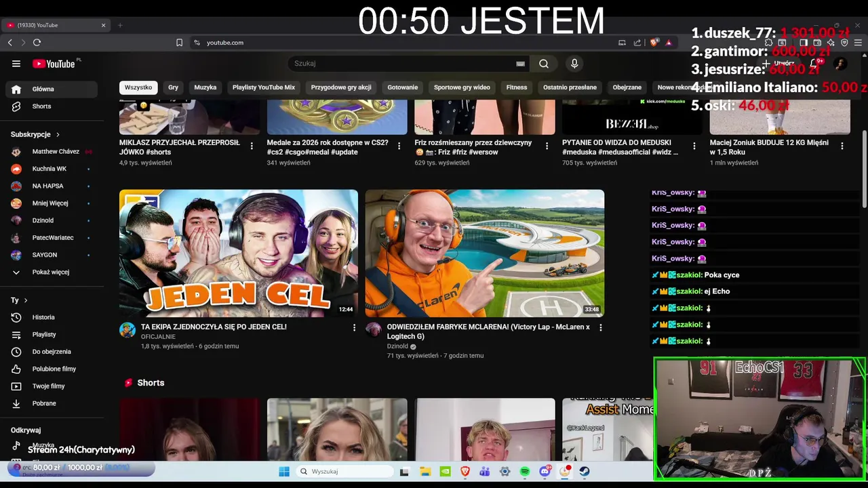Open Polubione filmy liked videos
The height and width of the screenshot is (488, 868).
pyautogui.click(x=52, y=369)
